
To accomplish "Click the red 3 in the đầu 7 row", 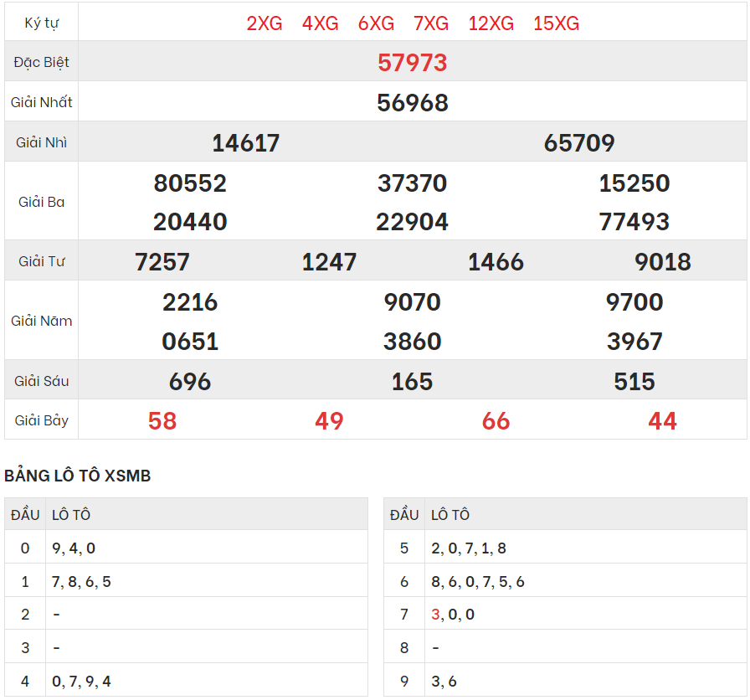I will click(x=435, y=615).
